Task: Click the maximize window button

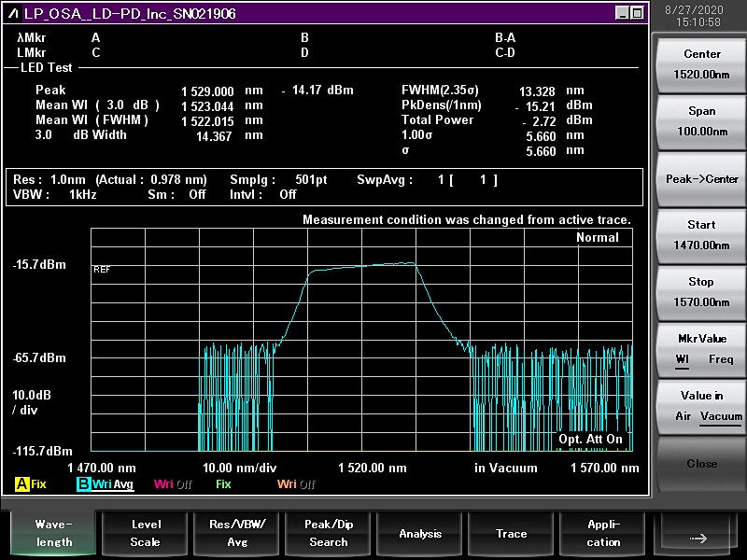Action: 637,14
